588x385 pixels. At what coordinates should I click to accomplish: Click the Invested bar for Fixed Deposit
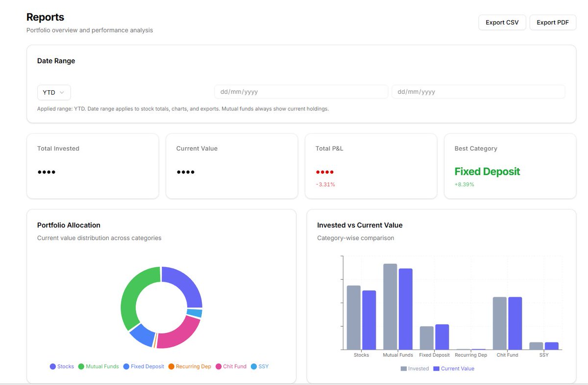point(427,338)
